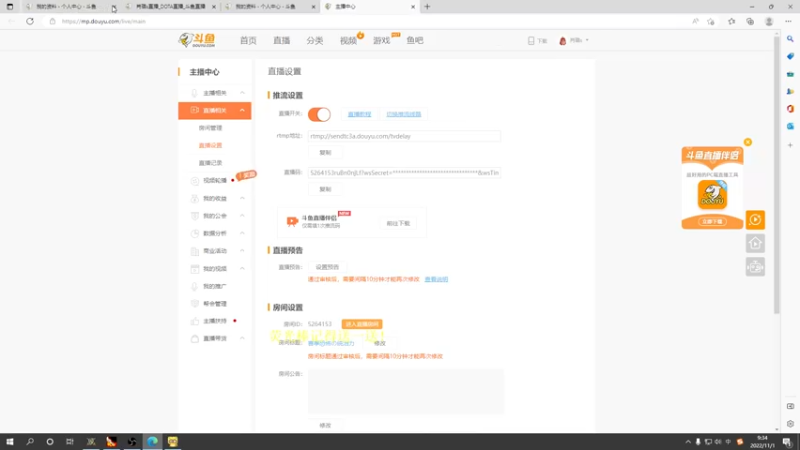The width and height of the screenshot is (800, 450).
Task: Switch to the DOTA直播 browser tab
Action: click(170, 7)
